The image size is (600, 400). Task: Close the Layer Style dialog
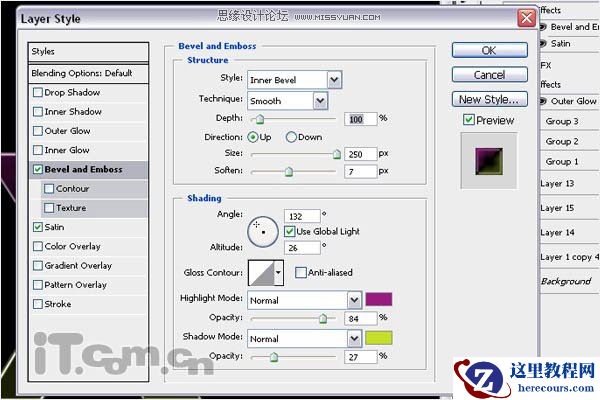click(x=527, y=18)
